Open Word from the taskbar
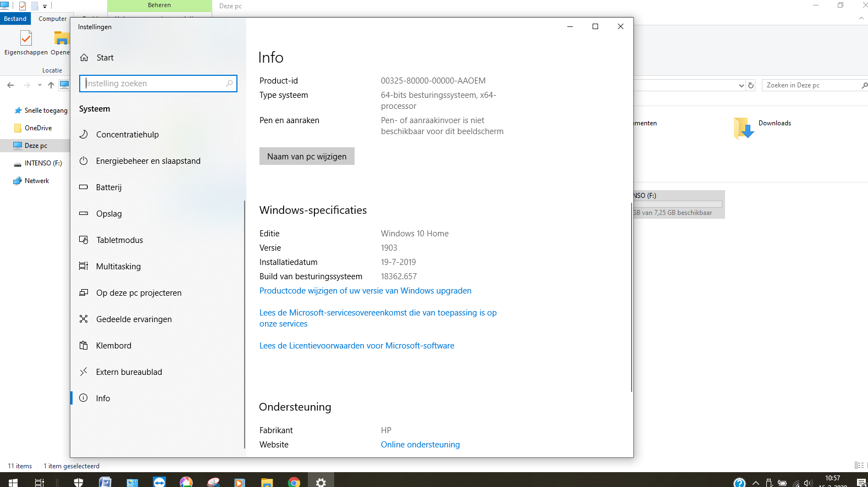The image size is (868, 487). pos(106,482)
